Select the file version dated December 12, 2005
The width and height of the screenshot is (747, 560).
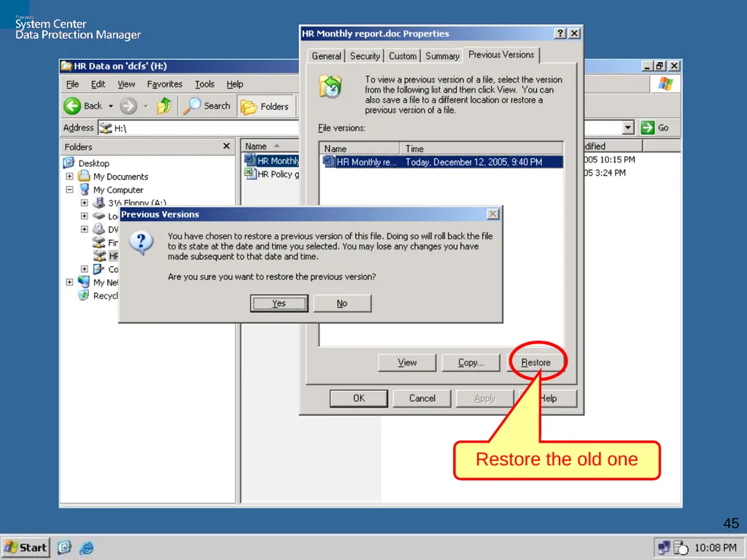443,162
